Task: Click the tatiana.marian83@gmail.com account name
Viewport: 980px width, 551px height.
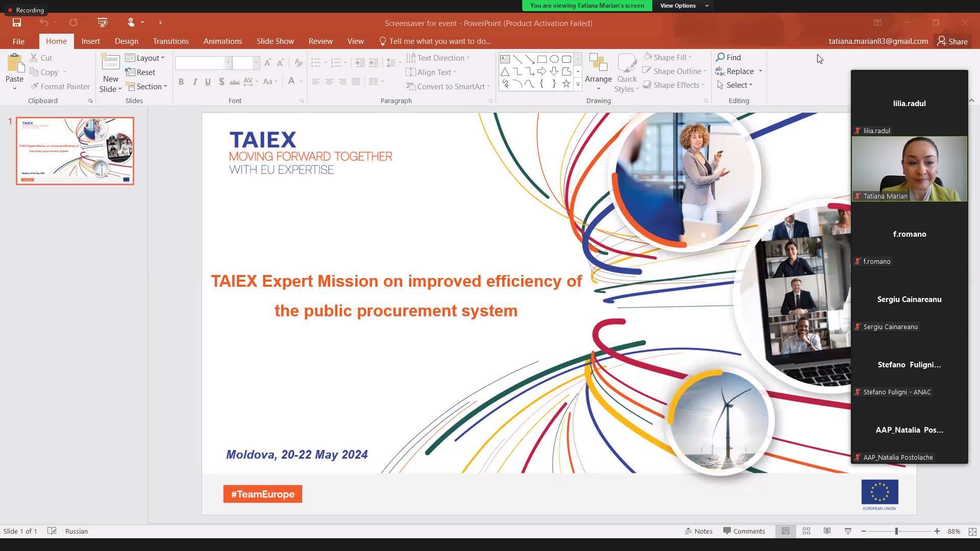Action: (x=878, y=41)
